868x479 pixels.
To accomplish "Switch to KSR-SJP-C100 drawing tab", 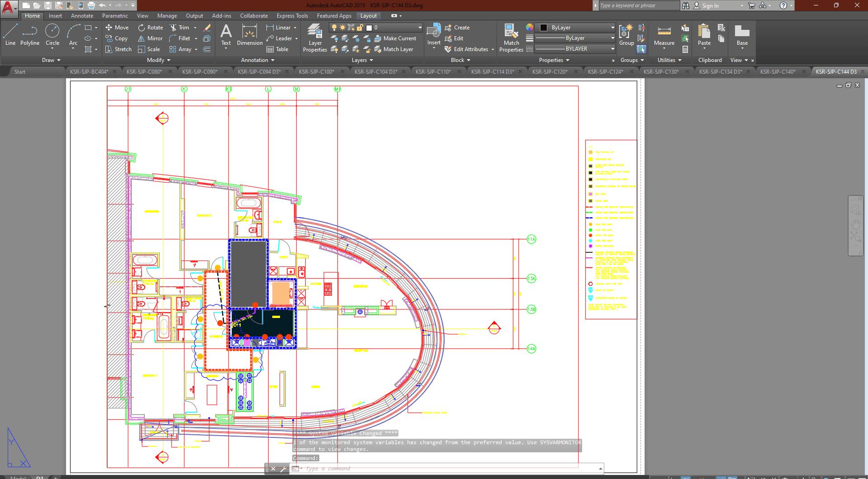I will pos(316,72).
